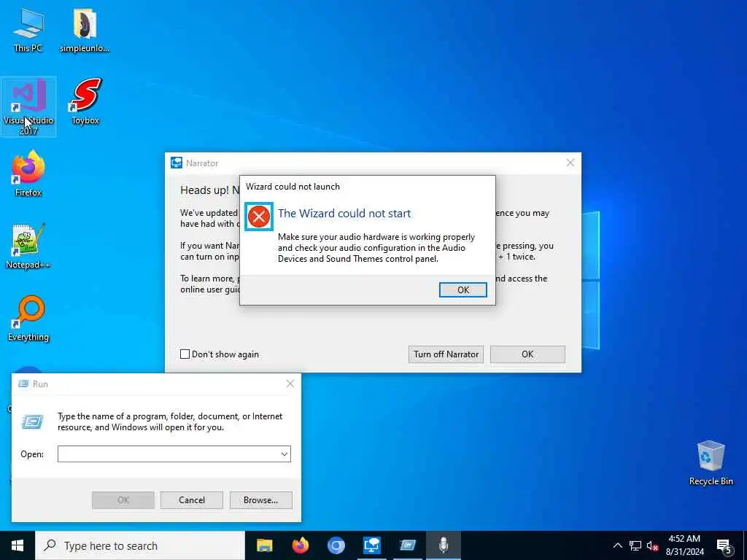Click OK in the Narrator window

tap(527, 354)
